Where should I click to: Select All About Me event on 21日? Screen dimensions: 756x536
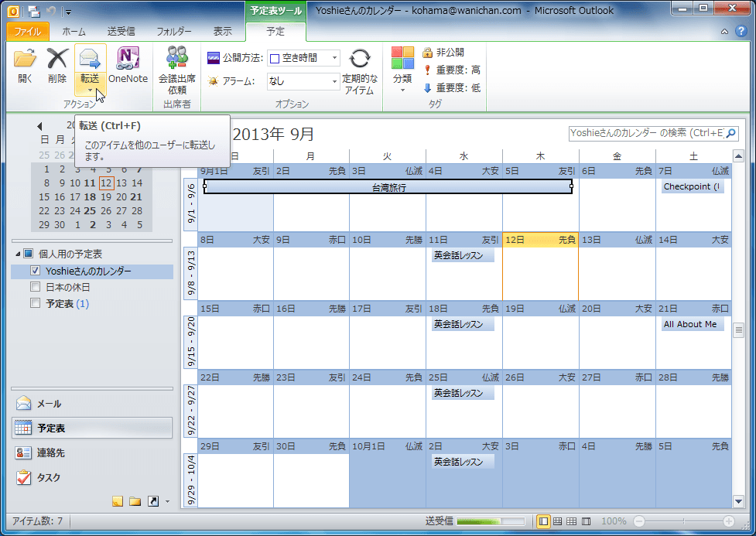click(693, 324)
